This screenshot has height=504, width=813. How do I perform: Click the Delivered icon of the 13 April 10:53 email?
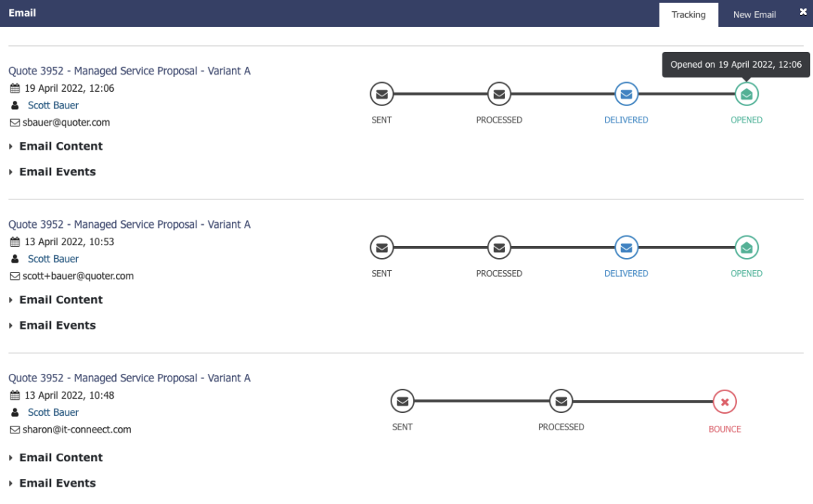[x=626, y=248]
